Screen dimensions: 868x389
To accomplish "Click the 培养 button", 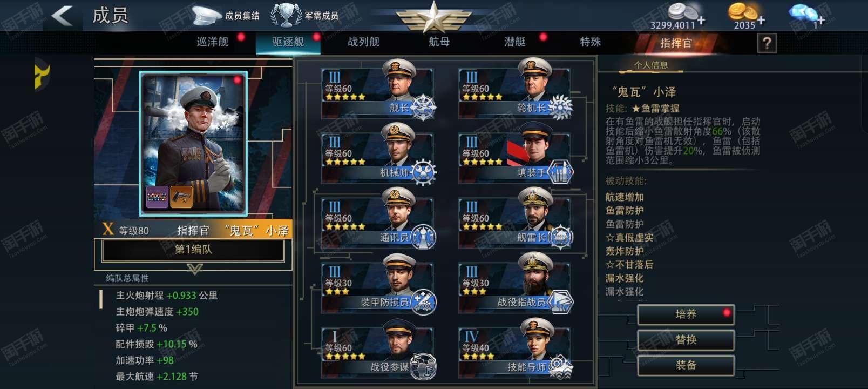I will click(x=686, y=314).
